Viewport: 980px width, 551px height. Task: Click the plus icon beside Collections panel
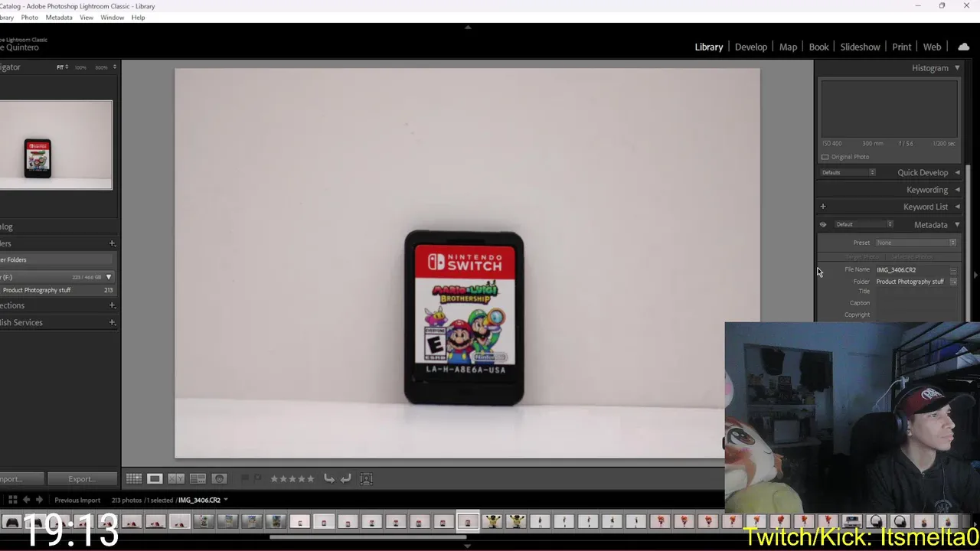pos(112,305)
